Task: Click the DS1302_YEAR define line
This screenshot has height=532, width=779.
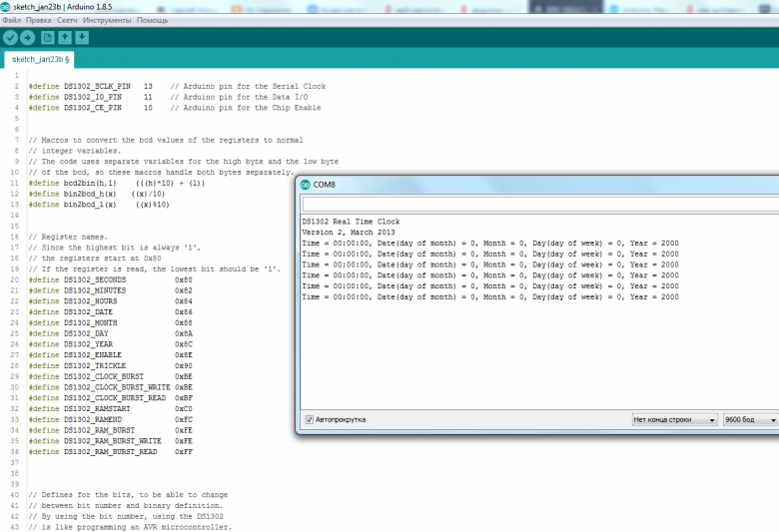Action: (110, 344)
